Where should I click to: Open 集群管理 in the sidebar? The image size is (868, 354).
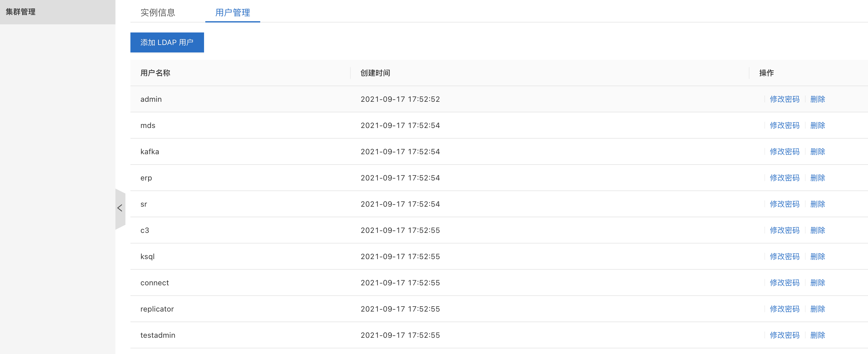pyautogui.click(x=21, y=12)
